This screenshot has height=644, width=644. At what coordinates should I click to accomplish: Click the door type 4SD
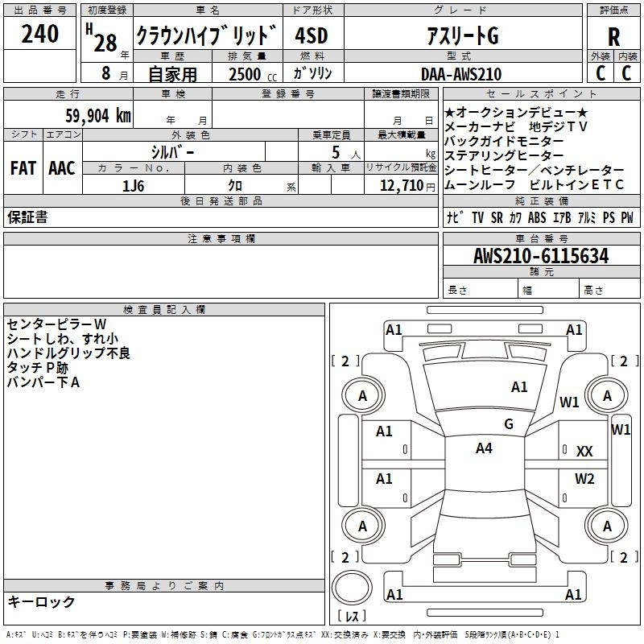click(x=312, y=35)
